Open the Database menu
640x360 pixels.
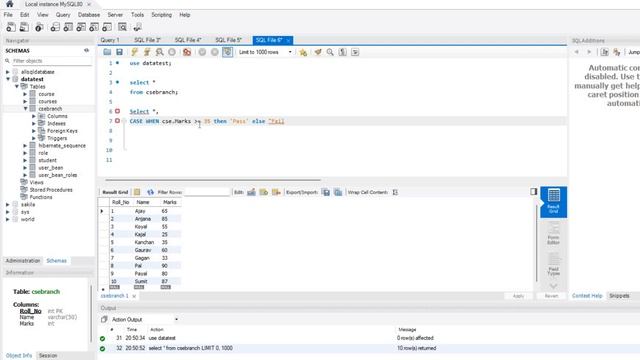tap(89, 15)
